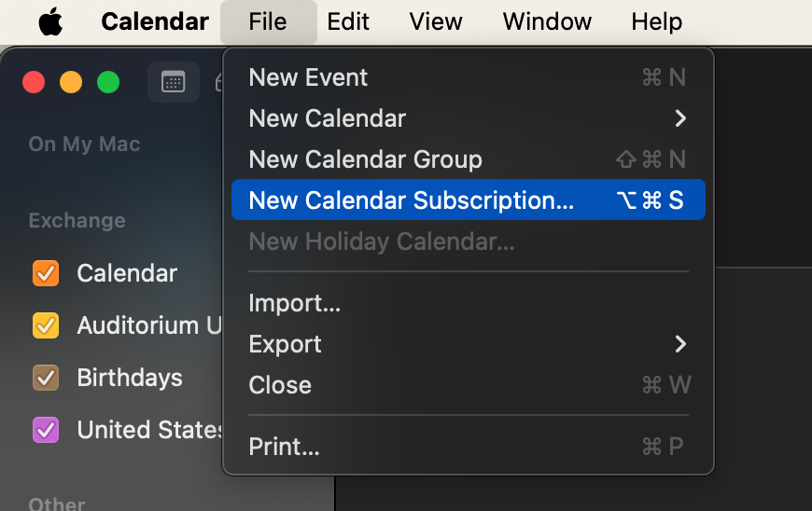Expand the New Calendar submenu arrow
812x511 pixels.
[x=680, y=118]
